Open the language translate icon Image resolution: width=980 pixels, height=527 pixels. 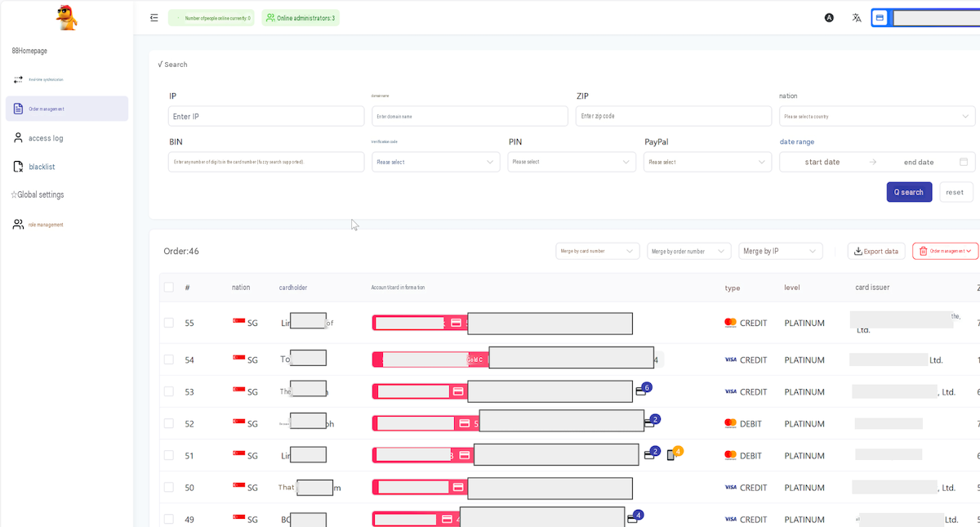[857, 17]
